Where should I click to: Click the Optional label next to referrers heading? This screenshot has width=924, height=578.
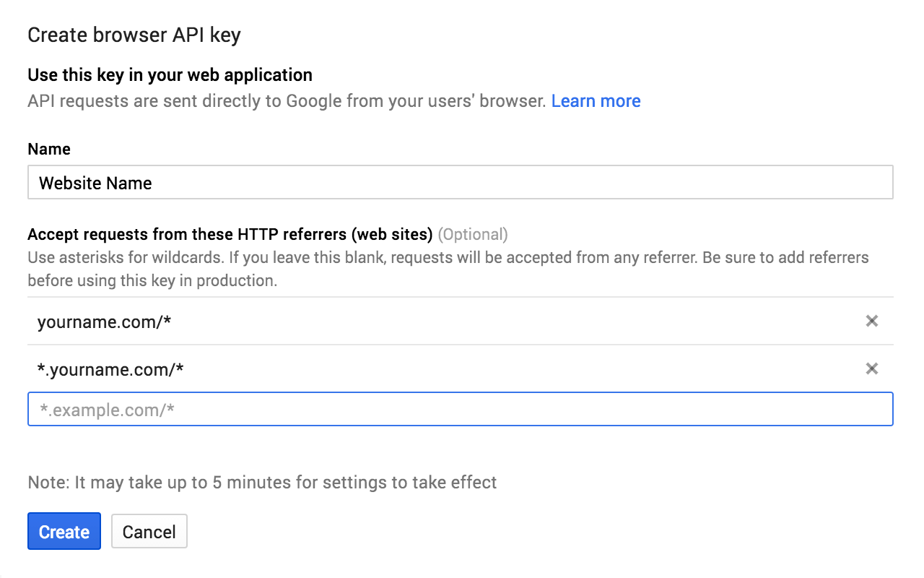coord(474,234)
